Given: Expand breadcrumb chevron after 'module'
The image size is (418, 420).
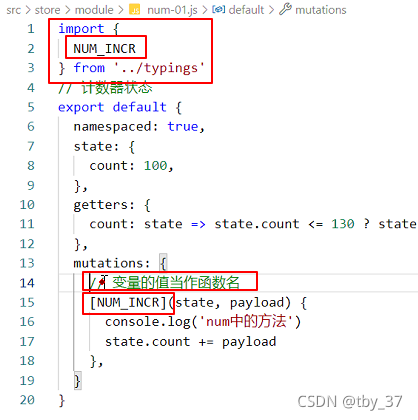Looking at the screenshot, I should (x=121, y=10).
